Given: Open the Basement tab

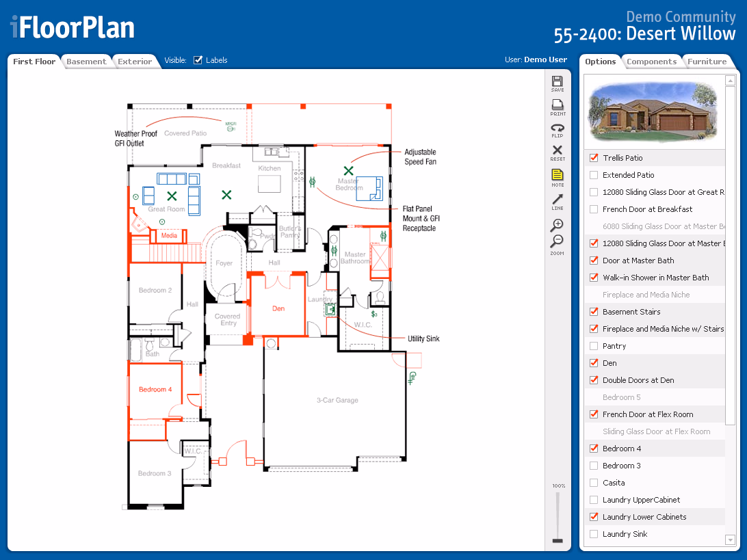Looking at the screenshot, I should coord(86,62).
